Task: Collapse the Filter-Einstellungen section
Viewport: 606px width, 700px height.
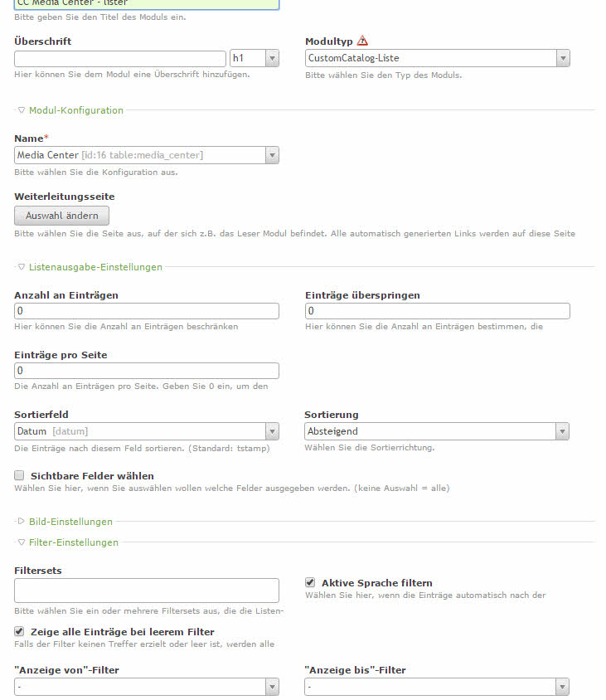Action: 73,542
